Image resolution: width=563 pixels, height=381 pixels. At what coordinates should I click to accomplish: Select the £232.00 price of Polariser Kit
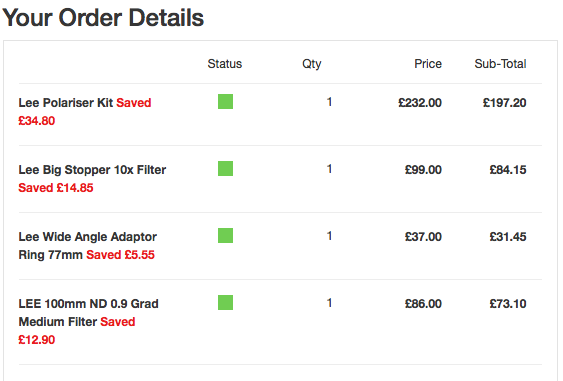point(420,103)
